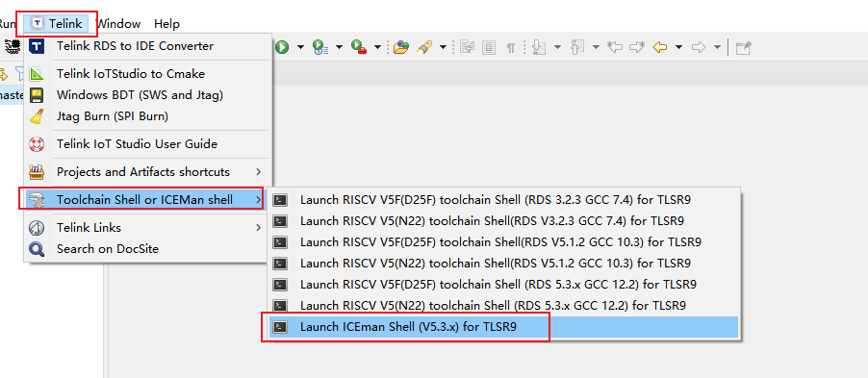Launch RISCV V5(N22) Shell RDS V5.1.2 GCC 10.3
Image resolution: width=868 pixels, height=378 pixels.
503,264
